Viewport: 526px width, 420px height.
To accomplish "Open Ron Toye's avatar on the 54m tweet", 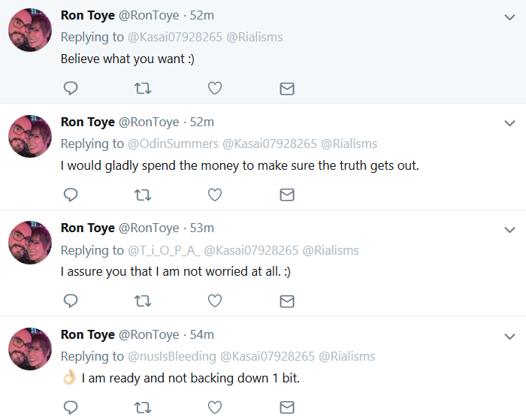I will pos(30,349).
